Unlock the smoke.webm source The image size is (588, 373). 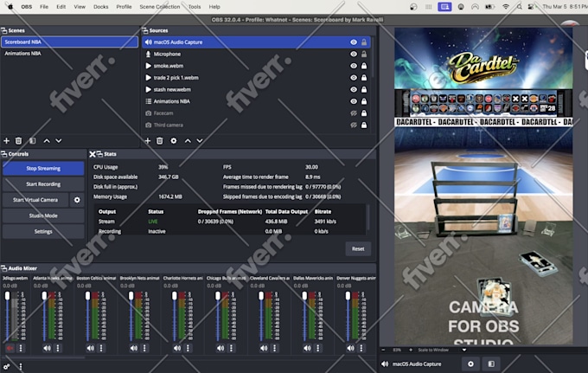[x=364, y=66]
